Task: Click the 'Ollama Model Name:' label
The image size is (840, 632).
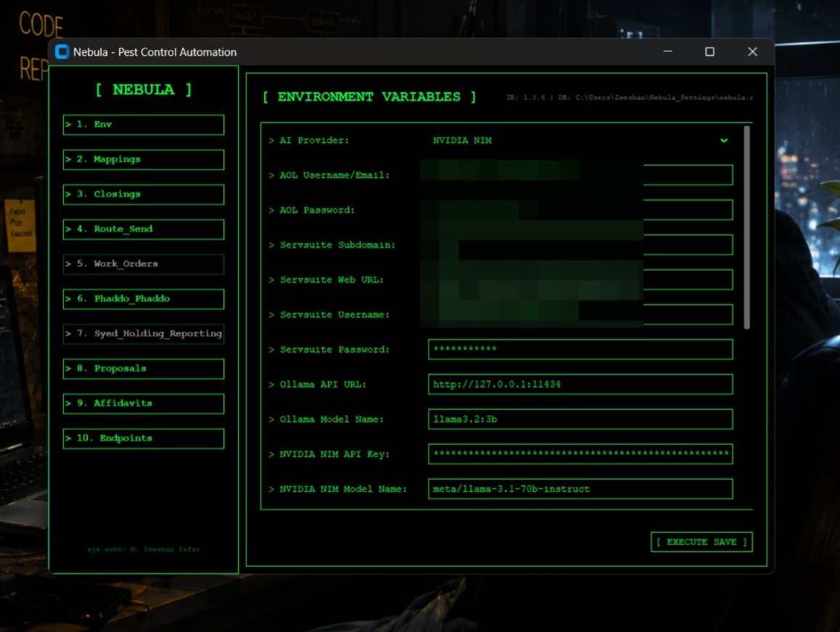Action: [x=326, y=419]
